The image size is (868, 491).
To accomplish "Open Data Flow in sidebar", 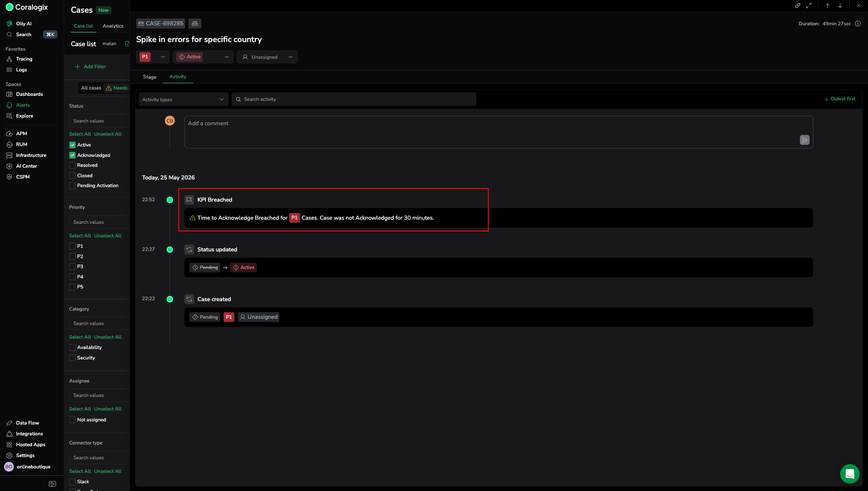I will coord(23,423).
